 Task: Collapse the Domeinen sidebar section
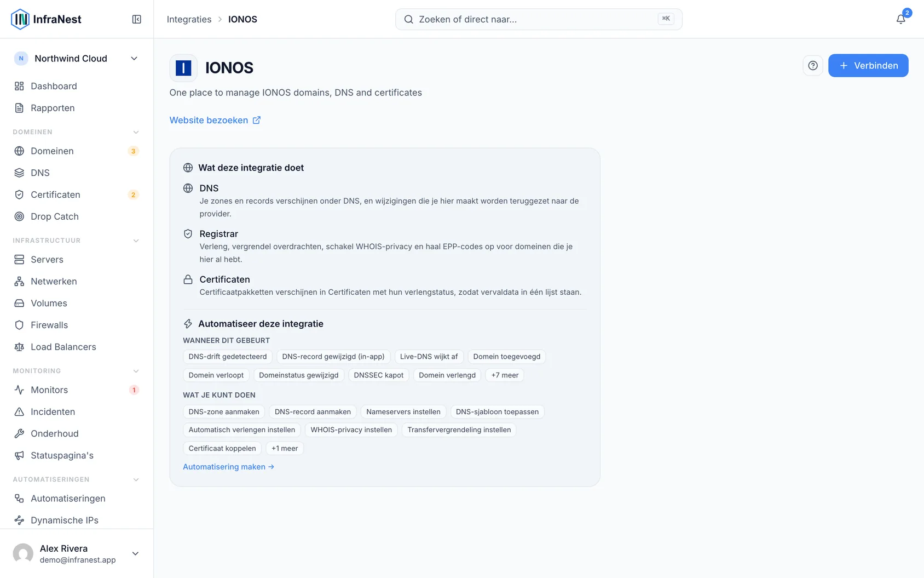(x=136, y=132)
